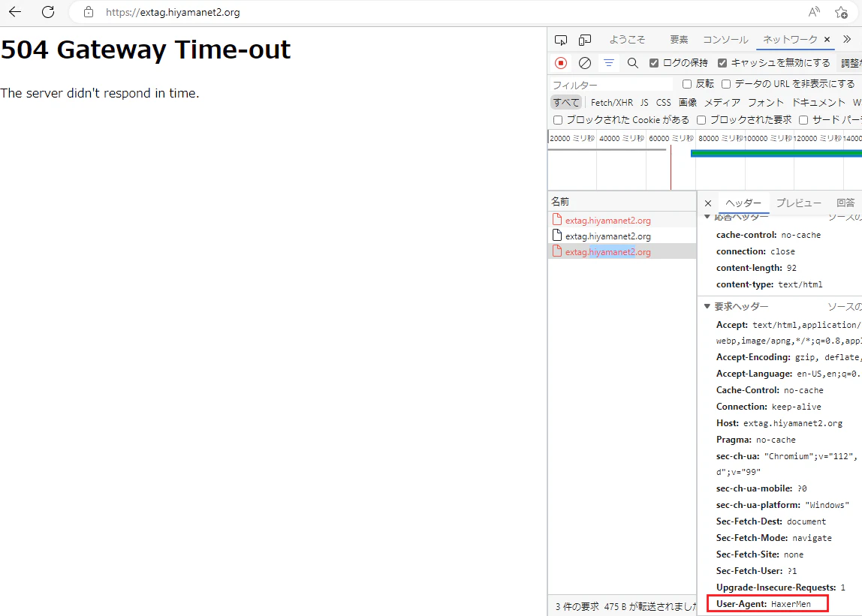862x616 pixels.
Task: Click the Connection: keep-alive header
Action: click(769, 407)
